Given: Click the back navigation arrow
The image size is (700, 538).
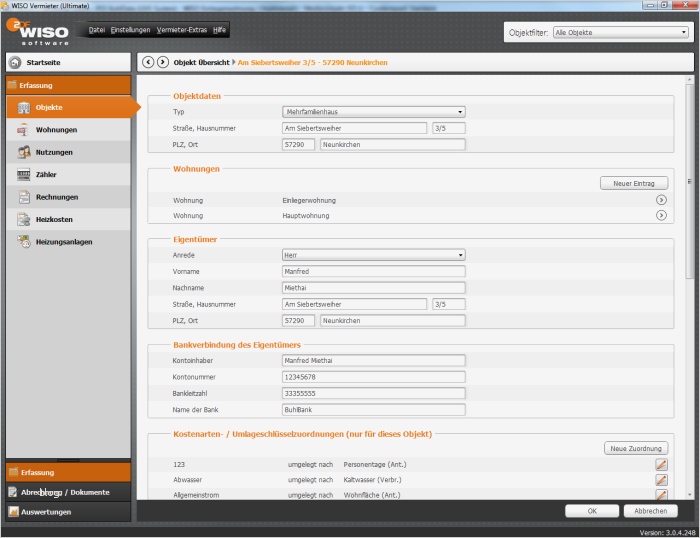Looking at the screenshot, I should 148,62.
